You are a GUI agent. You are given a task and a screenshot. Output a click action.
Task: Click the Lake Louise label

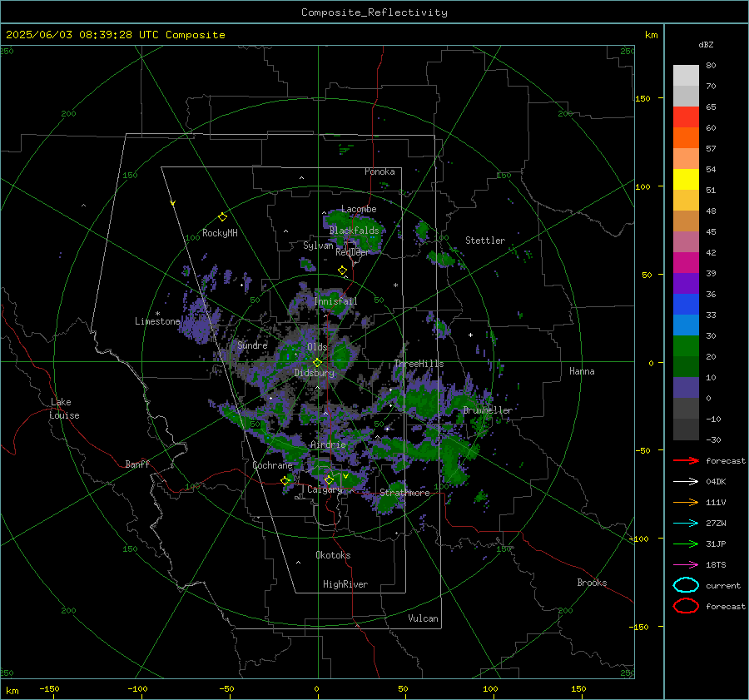point(64,409)
